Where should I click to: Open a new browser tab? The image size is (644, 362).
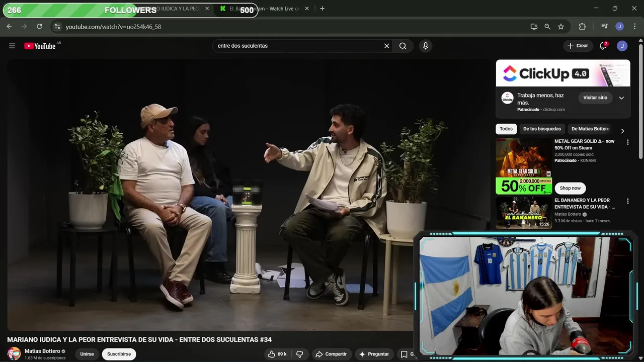[x=322, y=9]
